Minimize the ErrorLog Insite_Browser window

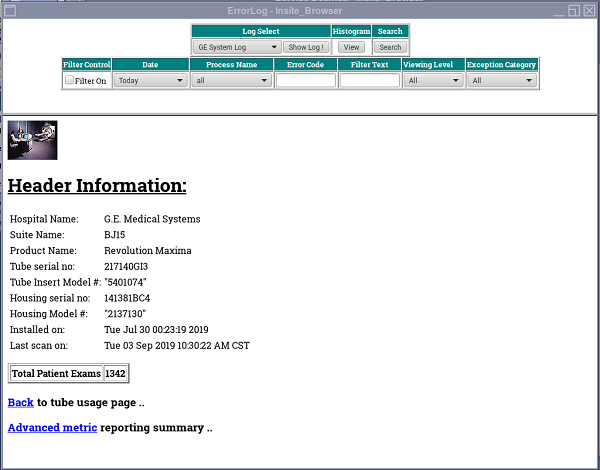click(557, 9)
